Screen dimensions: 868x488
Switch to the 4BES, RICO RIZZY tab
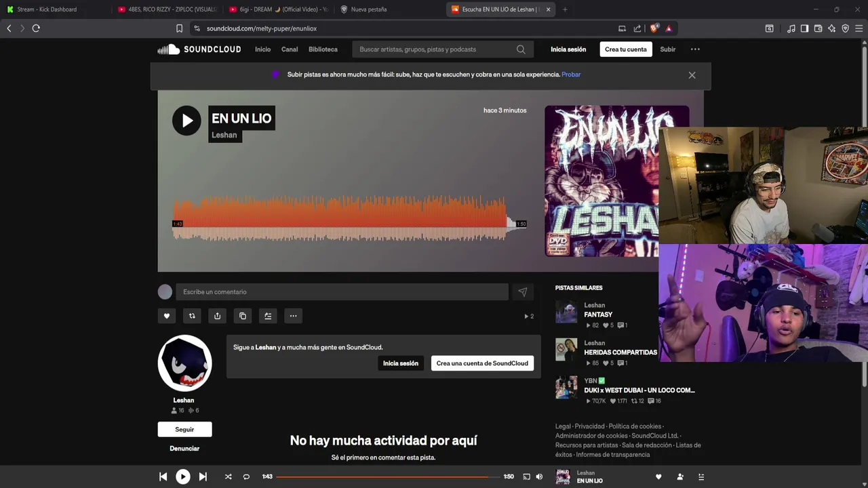click(x=167, y=9)
